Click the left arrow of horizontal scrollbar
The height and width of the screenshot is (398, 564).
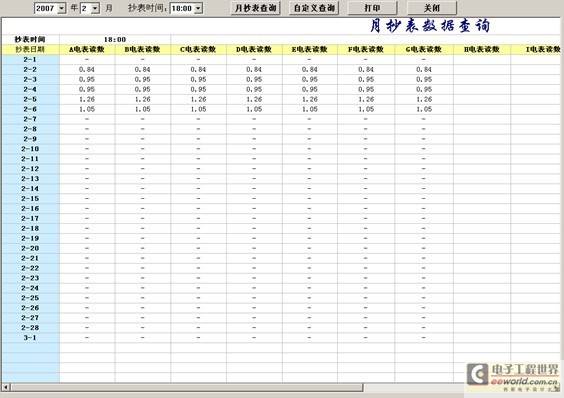[6, 387]
